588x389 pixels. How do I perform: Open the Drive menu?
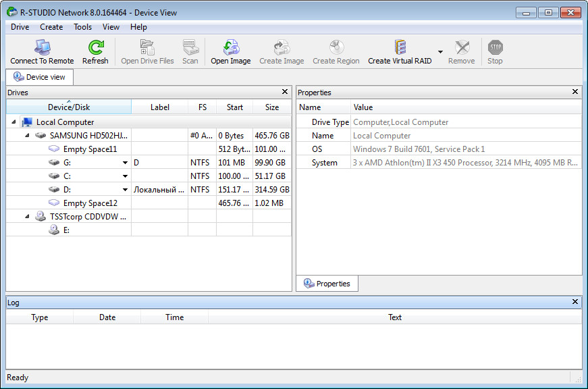pyautogui.click(x=20, y=26)
